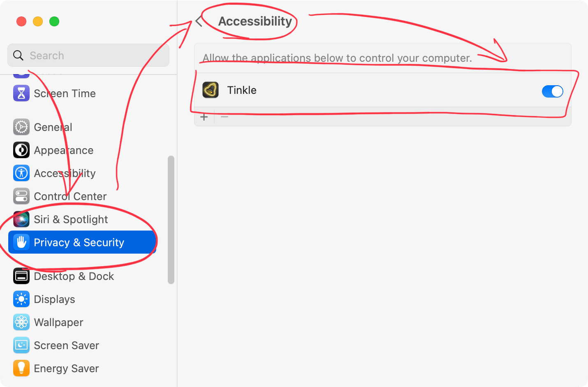Open Desktop & Dock settings

click(x=21, y=276)
